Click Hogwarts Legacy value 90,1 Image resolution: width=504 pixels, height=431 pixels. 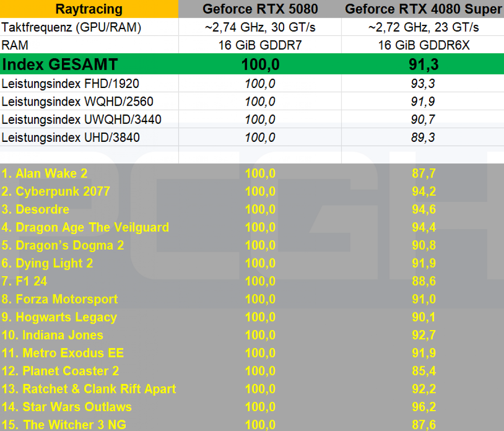pos(424,317)
